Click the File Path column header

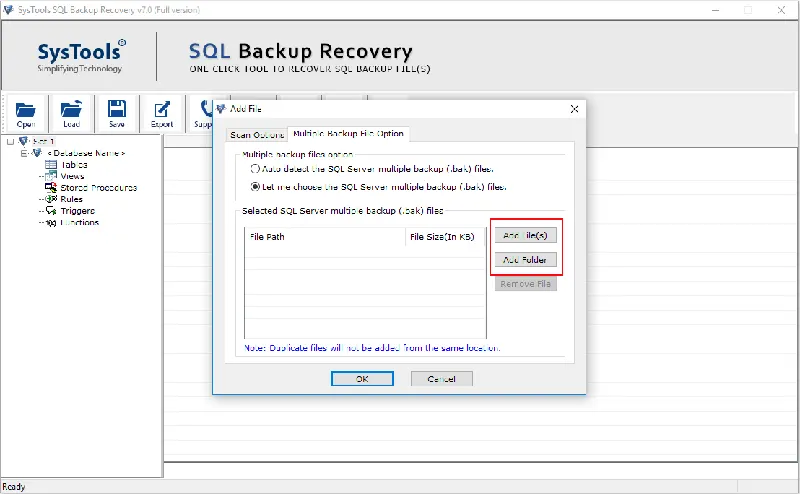tap(325, 237)
